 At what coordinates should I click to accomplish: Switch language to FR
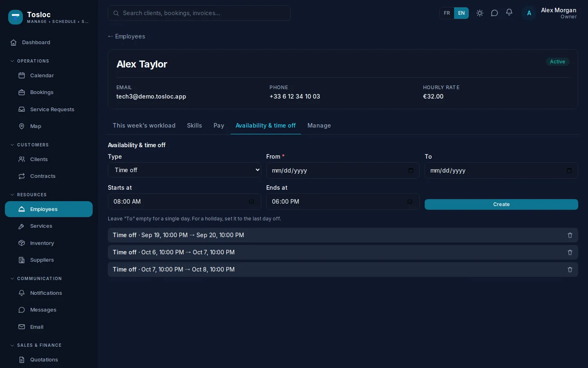tap(447, 13)
